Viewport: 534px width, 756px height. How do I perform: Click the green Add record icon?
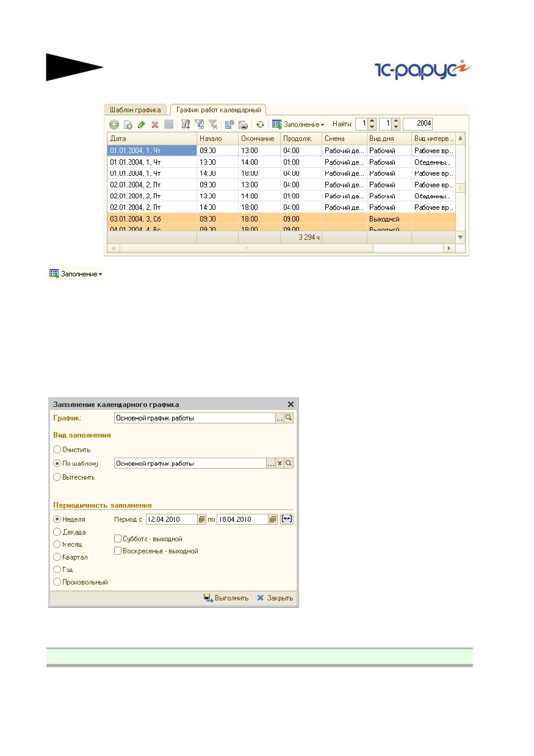pyautogui.click(x=114, y=124)
